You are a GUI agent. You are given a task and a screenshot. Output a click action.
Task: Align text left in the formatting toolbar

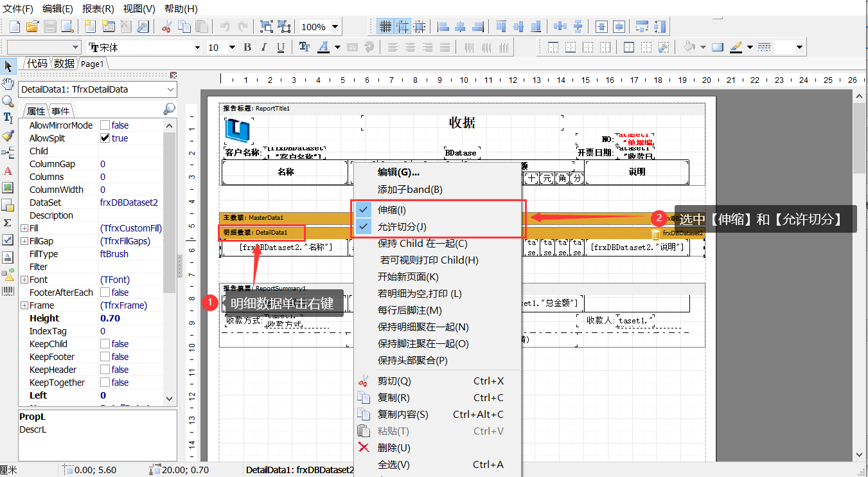point(392,47)
